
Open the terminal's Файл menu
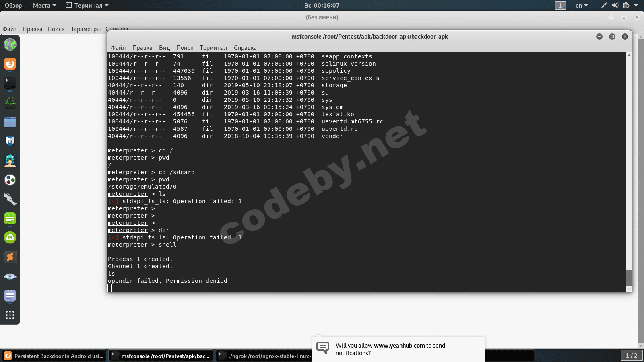point(118,48)
